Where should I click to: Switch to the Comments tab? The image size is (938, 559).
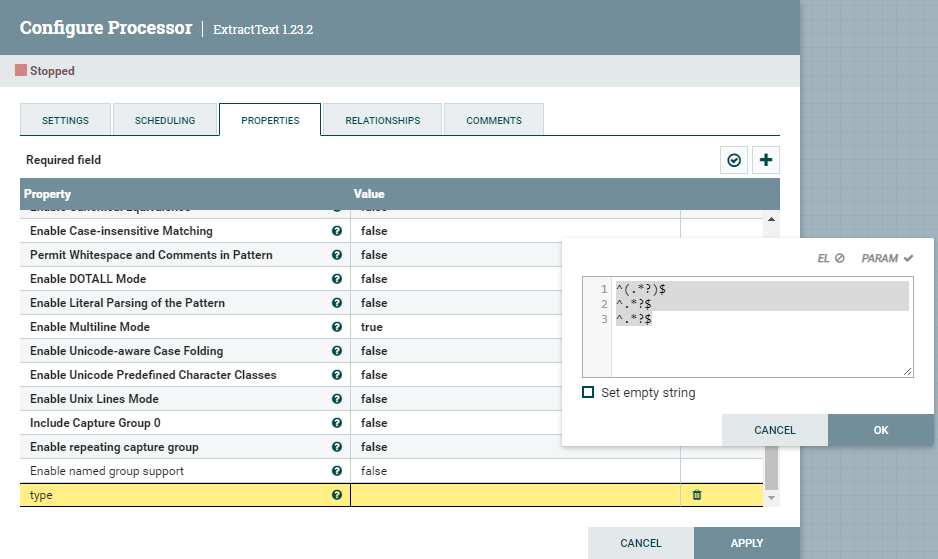point(494,120)
